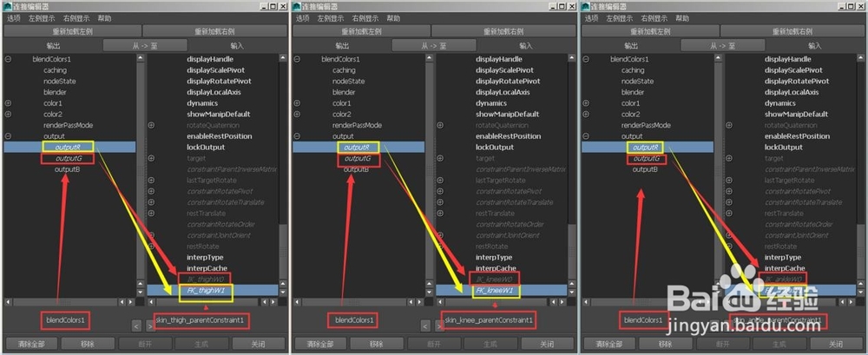
Task: Select FK_thighW1 attribute in the input list
Action: pyautogui.click(x=206, y=290)
